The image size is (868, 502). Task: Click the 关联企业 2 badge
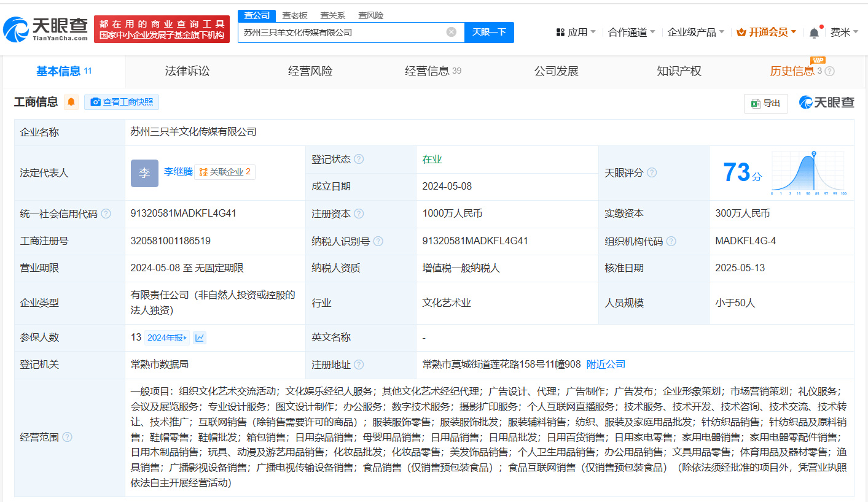pyautogui.click(x=225, y=172)
